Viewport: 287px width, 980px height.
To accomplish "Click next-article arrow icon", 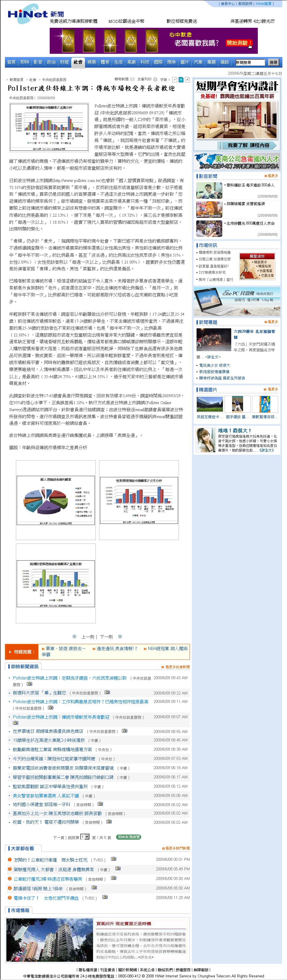I will pyautogui.click(x=120, y=636).
